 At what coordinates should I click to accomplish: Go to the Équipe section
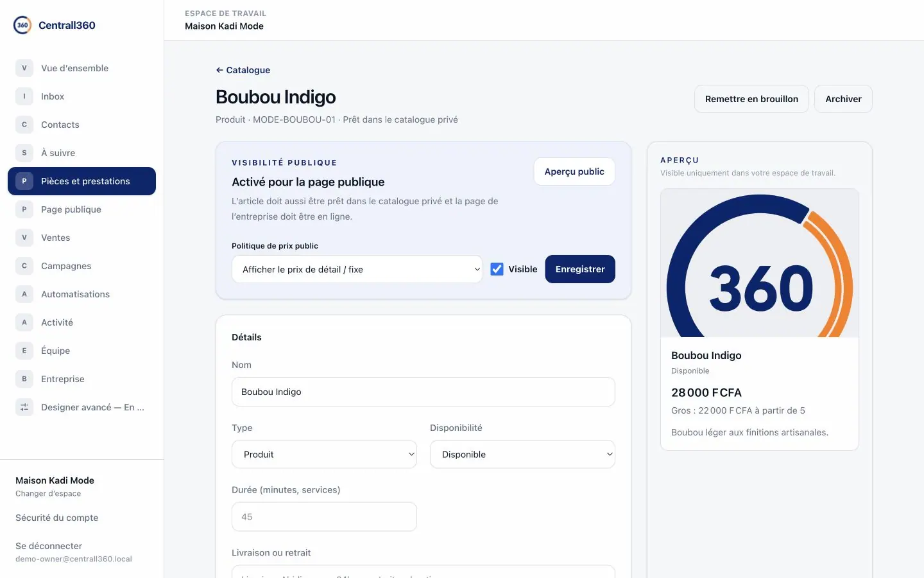[81, 351]
